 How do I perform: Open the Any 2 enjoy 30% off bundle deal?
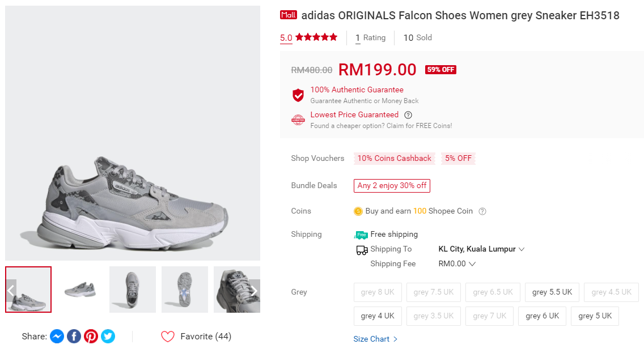click(392, 186)
